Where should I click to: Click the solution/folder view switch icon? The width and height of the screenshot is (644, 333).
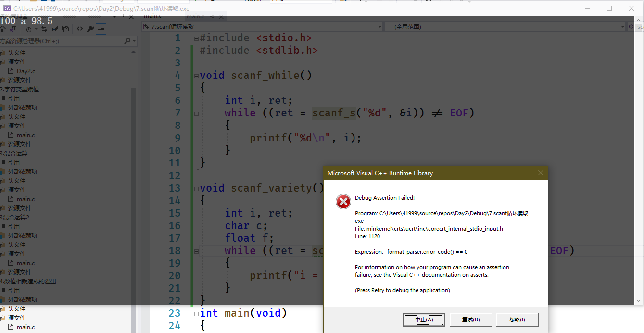coord(13,29)
